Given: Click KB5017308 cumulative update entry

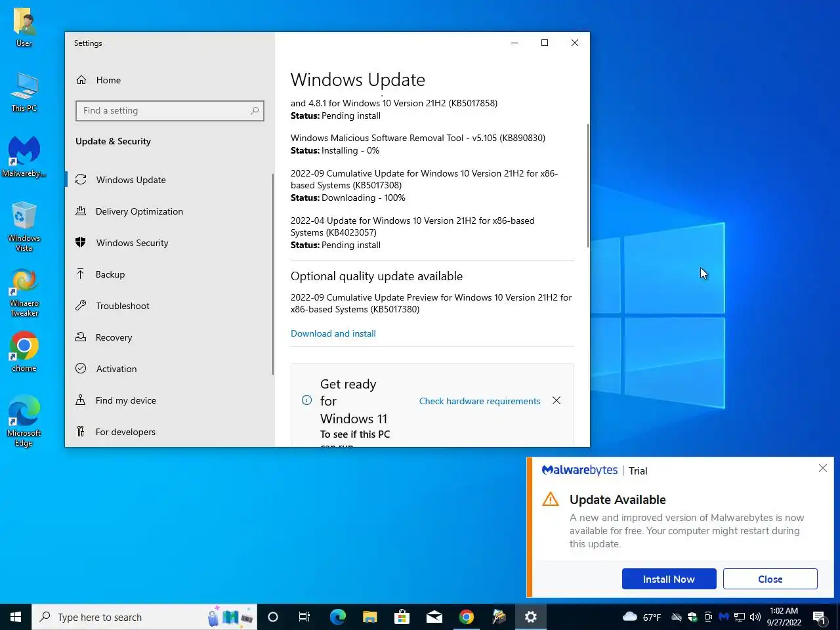Looking at the screenshot, I should [x=424, y=186].
